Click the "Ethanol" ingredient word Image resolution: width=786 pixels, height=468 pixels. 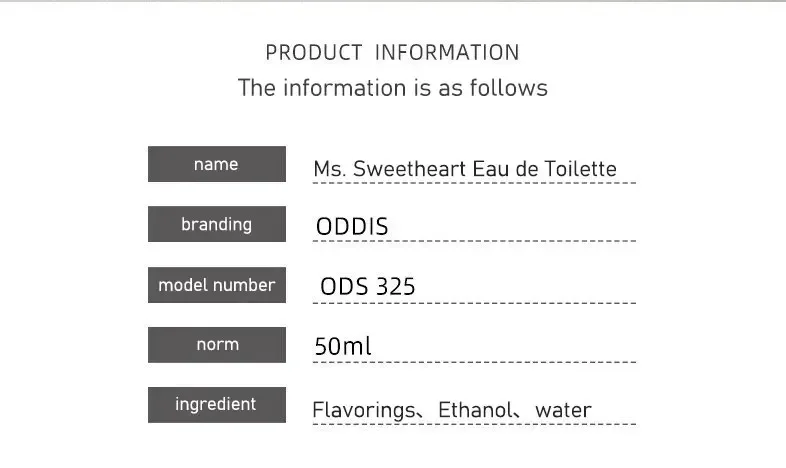474,410
